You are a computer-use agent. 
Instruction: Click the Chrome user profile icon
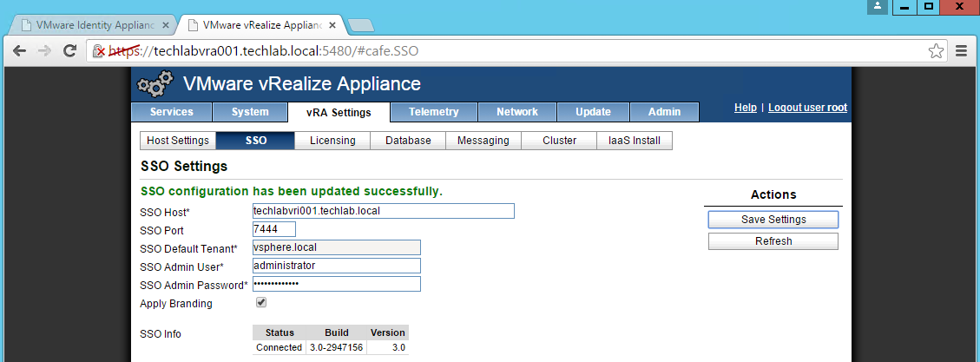(878, 6)
